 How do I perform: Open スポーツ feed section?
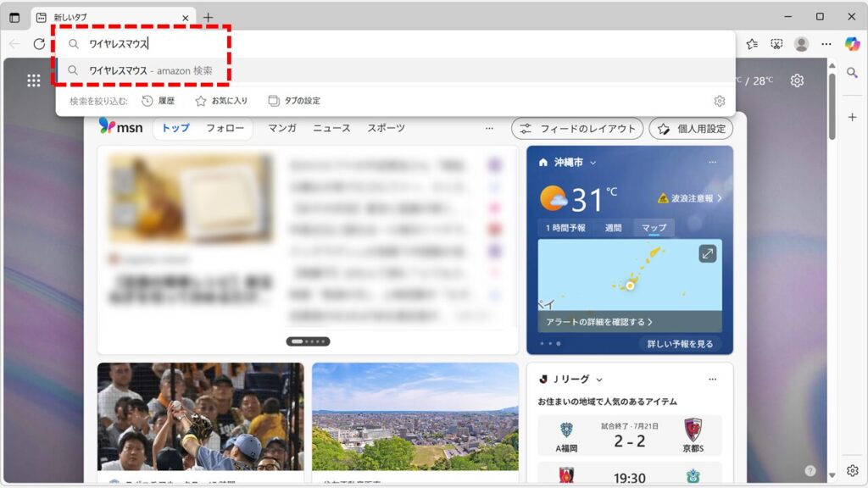(387, 129)
